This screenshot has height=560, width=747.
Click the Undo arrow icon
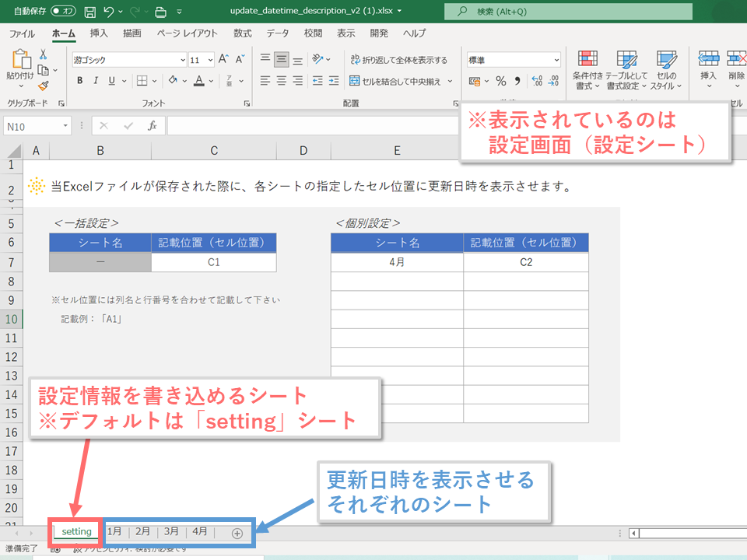[109, 12]
